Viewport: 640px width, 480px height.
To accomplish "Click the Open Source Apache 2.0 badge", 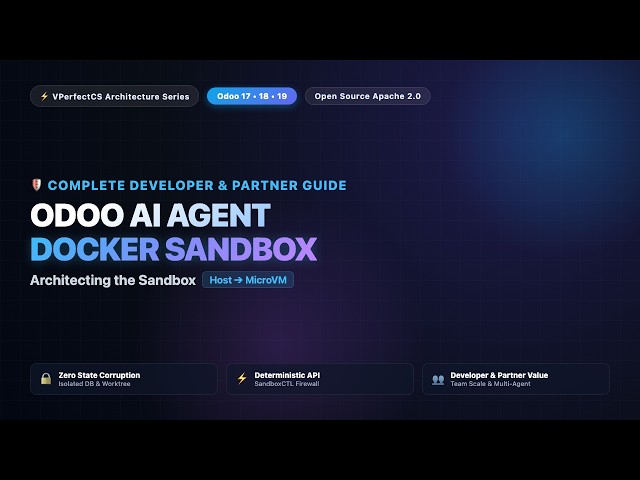I will pyautogui.click(x=367, y=96).
